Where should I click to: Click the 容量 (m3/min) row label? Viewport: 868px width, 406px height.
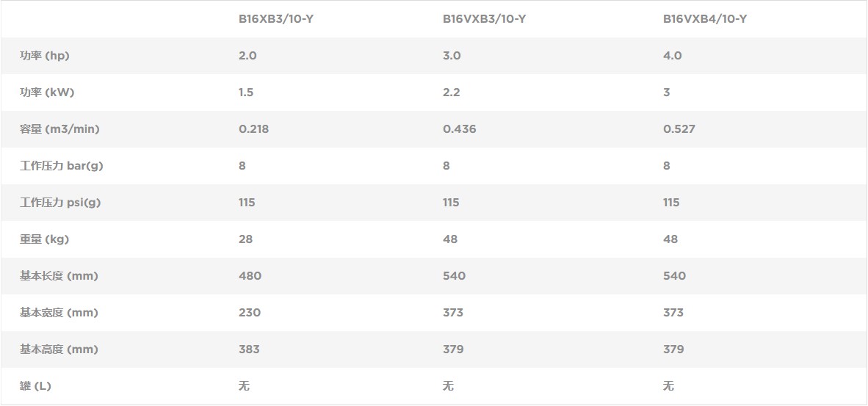tap(59, 129)
